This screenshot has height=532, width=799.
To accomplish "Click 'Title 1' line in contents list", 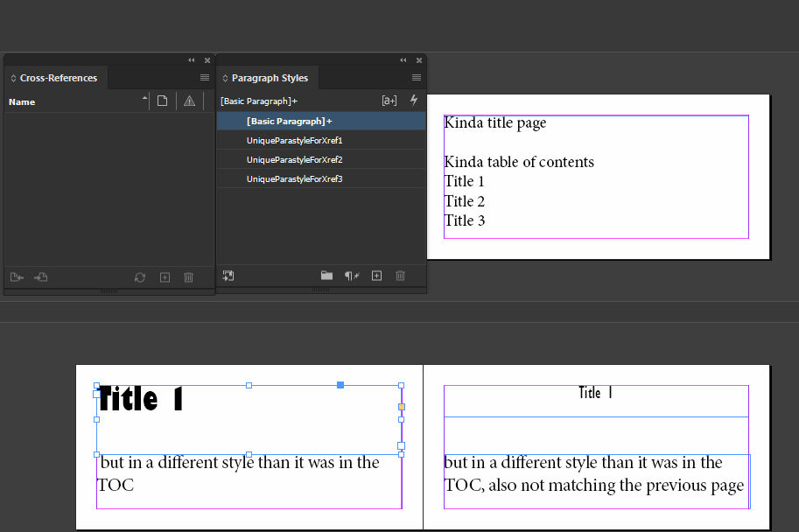I will pos(464,181).
